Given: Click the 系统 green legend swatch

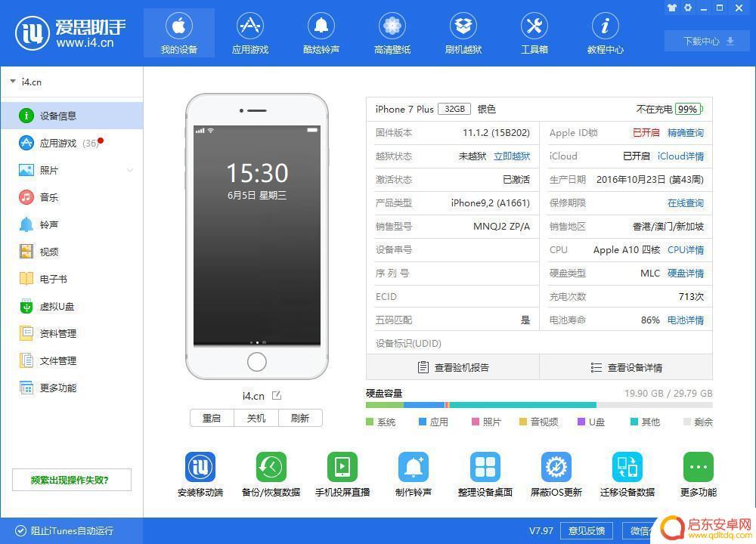Looking at the screenshot, I should pos(370,422).
